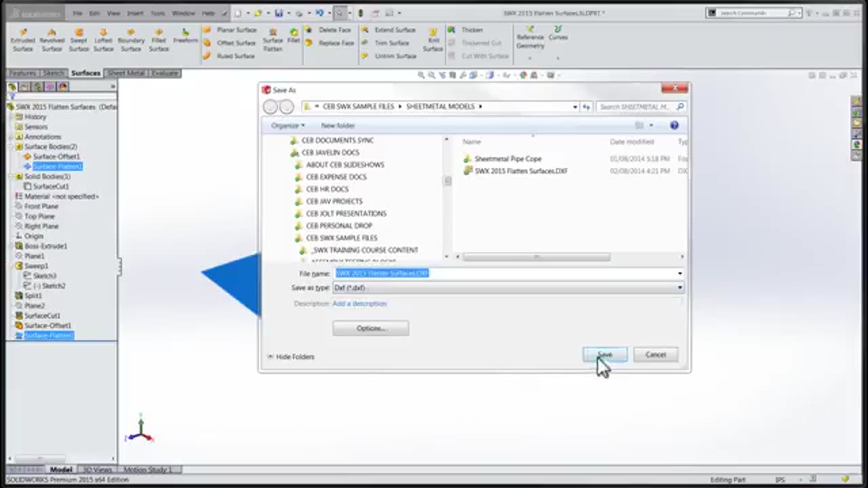
Task: Activate the Knit Surface tool
Action: (x=433, y=41)
